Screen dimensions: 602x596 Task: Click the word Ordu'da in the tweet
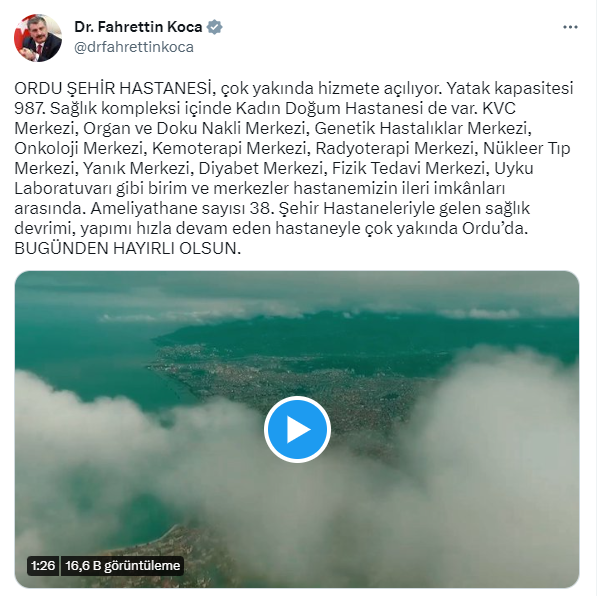[495, 228]
